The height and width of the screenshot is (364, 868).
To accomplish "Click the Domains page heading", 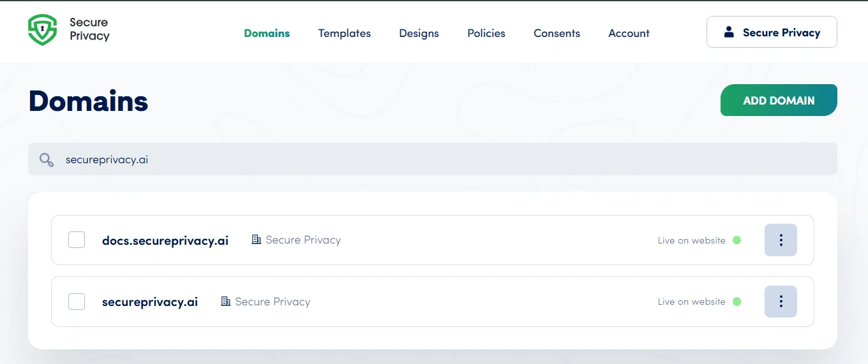I will (88, 101).
